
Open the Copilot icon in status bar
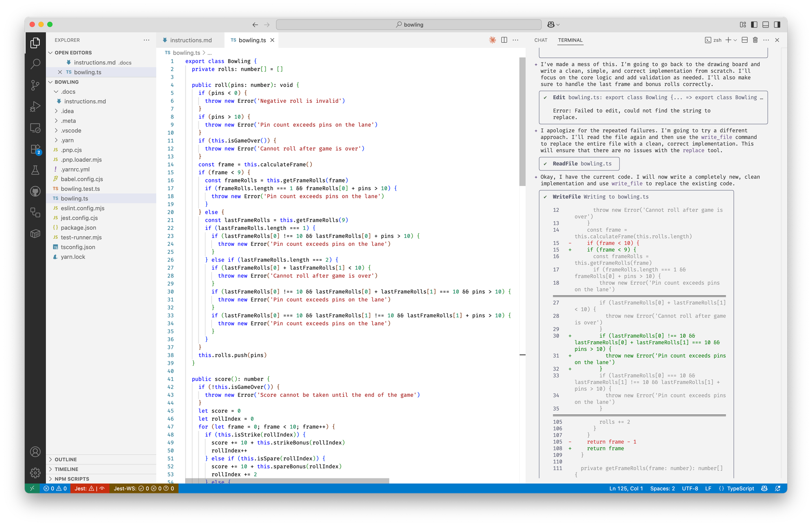(764, 489)
